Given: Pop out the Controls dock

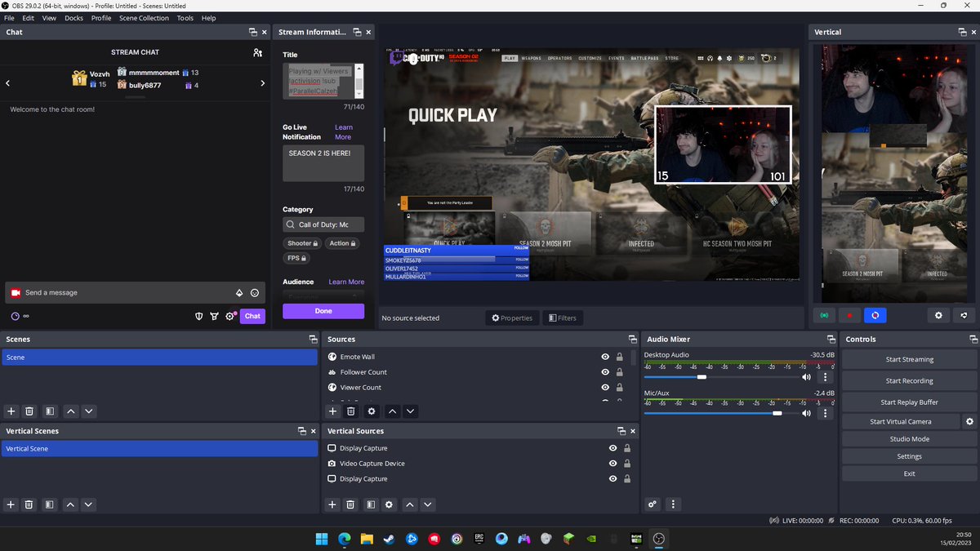Looking at the screenshot, I should (973, 339).
